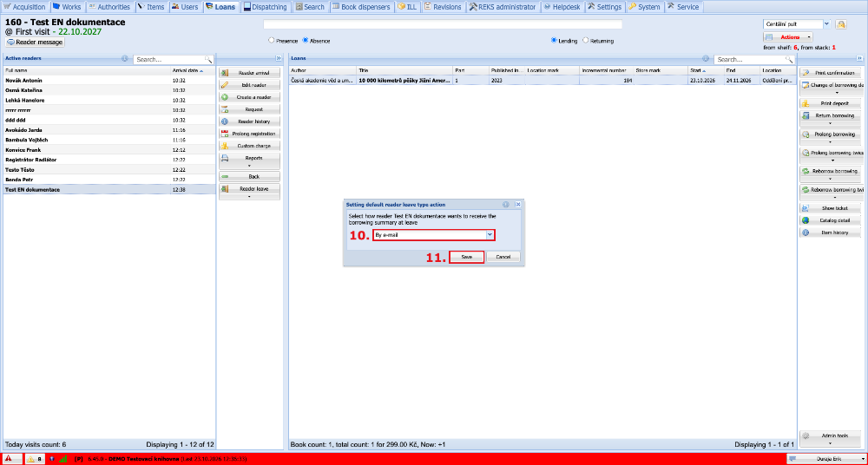Viewport: 868px width, 465px height.
Task: Open Catalog detail
Action: pos(831,220)
